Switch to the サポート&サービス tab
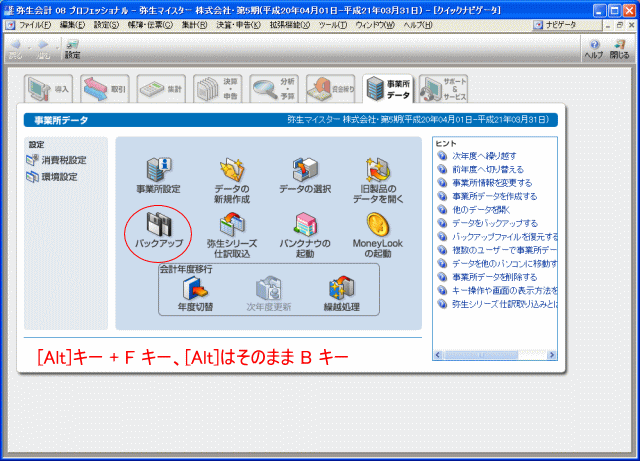Viewport: 640px width, 461px height. [x=443, y=89]
